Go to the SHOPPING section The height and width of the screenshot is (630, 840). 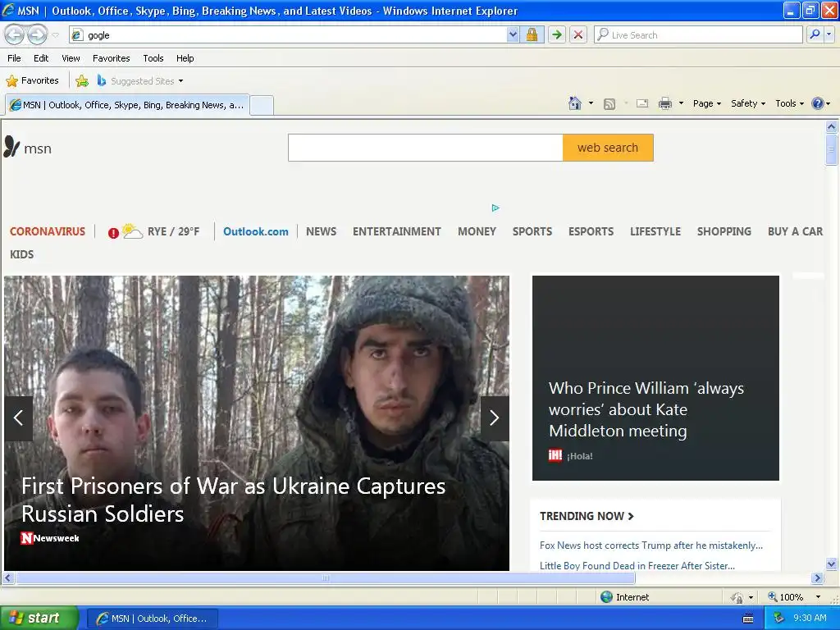coord(724,231)
